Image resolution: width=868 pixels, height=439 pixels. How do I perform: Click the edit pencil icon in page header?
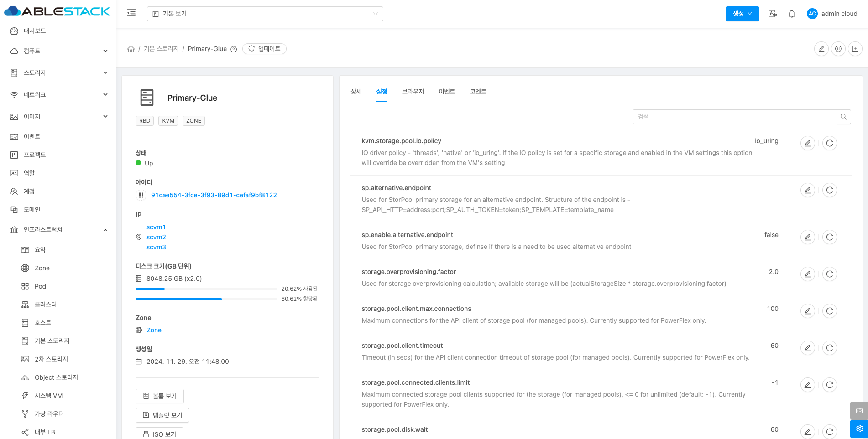tap(821, 49)
